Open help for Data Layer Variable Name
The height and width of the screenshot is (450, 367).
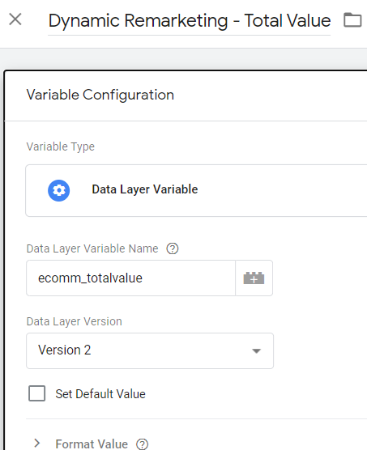point(172,248)
